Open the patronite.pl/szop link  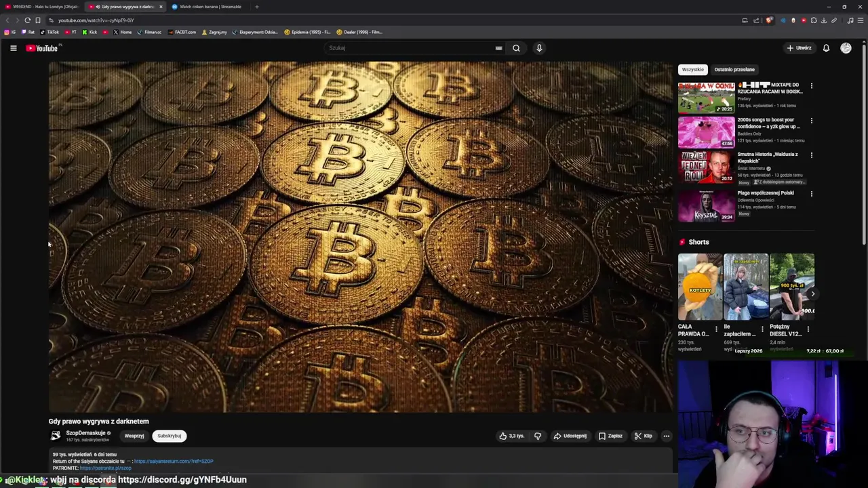(x=105, y=468)
